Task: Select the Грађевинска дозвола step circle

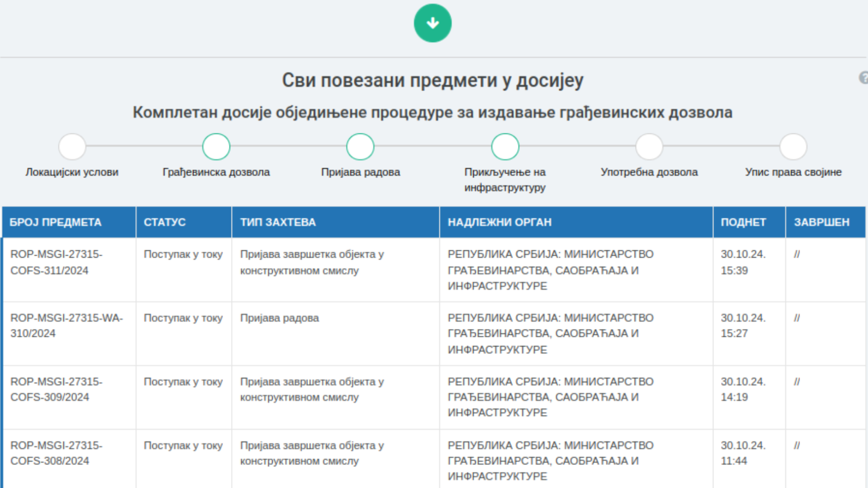Action: [216, 146]
